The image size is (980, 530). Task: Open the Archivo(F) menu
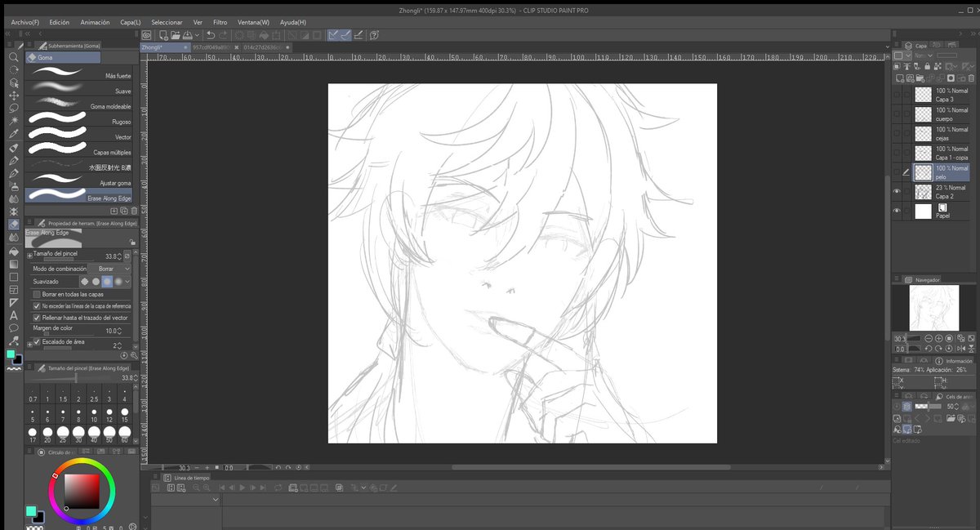[24, 22]
